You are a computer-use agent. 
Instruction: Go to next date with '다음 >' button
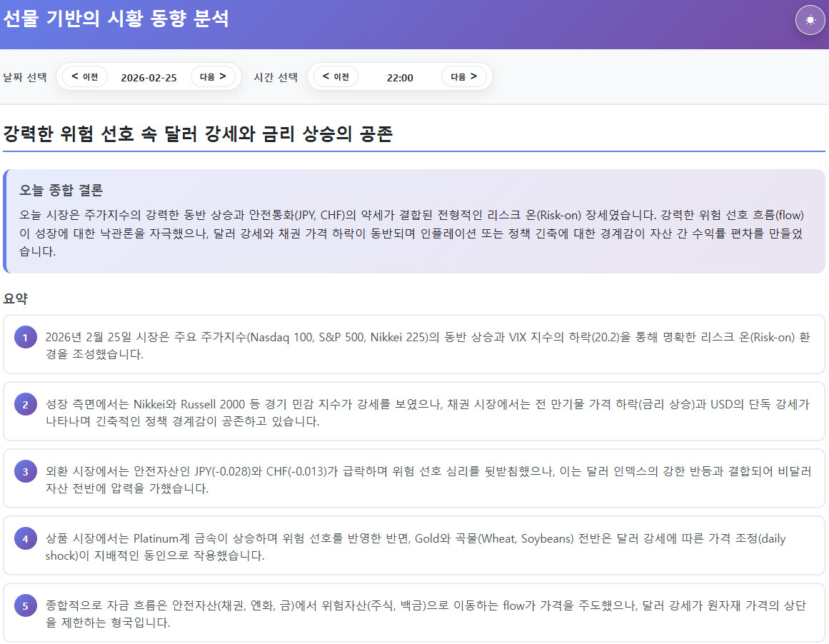coord(213,76)
